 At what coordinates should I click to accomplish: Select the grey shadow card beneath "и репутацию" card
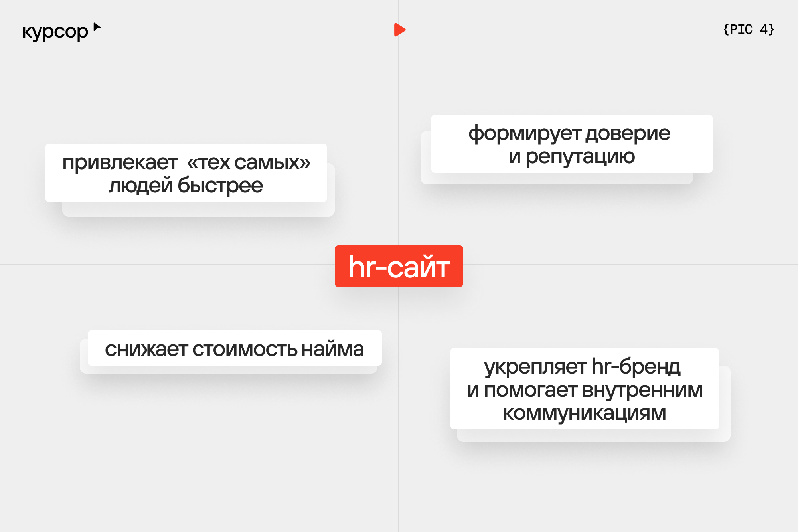[x=557, y=178]
